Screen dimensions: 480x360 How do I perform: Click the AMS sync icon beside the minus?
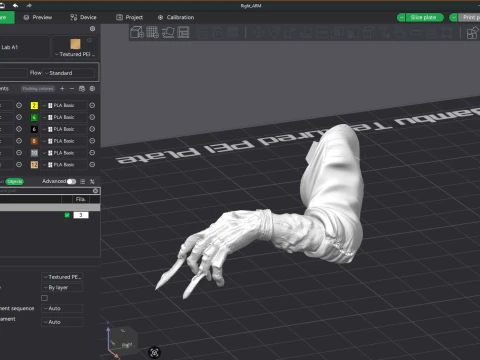coord(82,88)
